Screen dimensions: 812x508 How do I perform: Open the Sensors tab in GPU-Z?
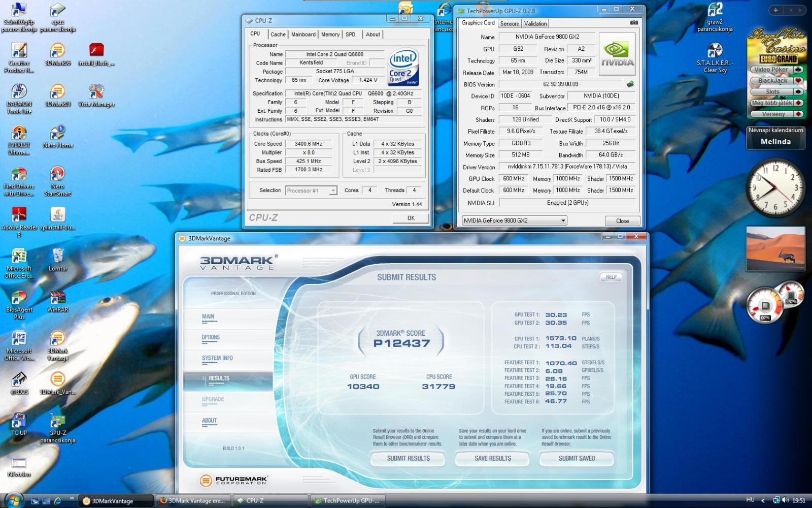(509, 23)
